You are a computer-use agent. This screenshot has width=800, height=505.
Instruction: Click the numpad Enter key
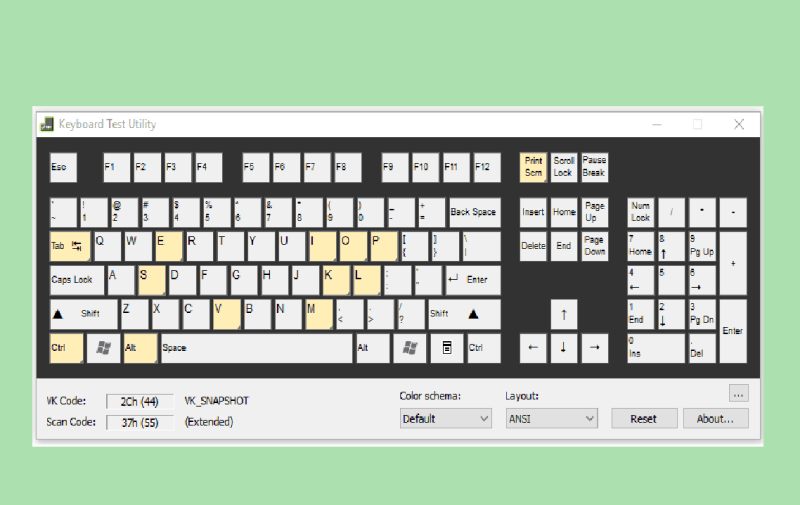733,331
